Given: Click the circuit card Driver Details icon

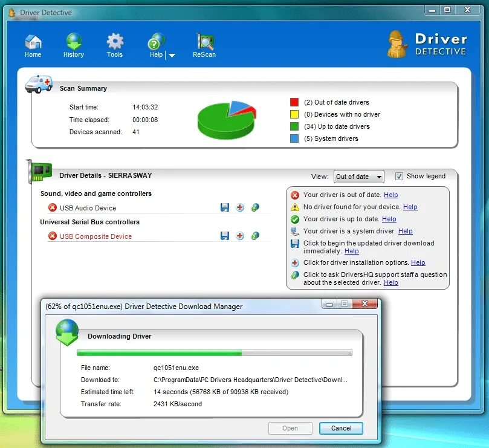Looking at the screenshot, I should click(x=39, y=171).
